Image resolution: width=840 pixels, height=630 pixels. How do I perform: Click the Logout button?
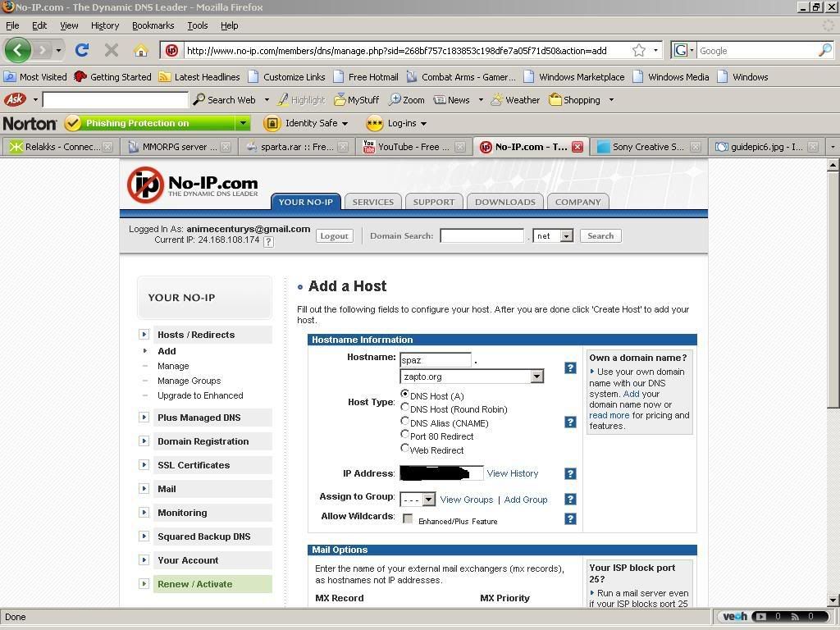click(x=335, y=235)
